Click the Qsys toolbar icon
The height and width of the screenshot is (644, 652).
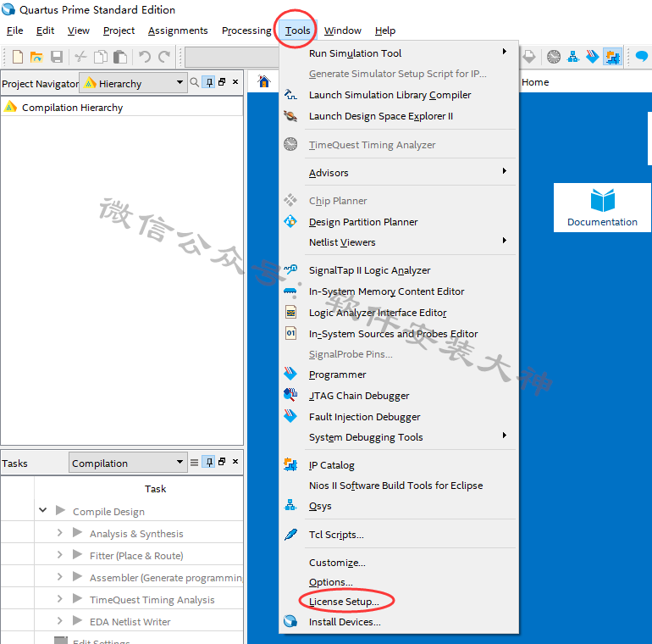tap(573, 57)
